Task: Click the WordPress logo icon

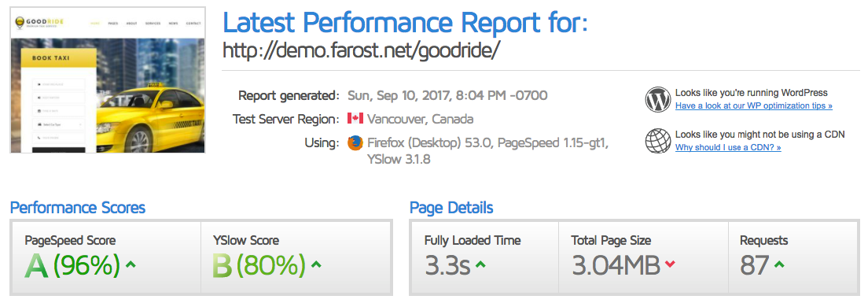Action: pyautogui.click(x=657, y=100)
